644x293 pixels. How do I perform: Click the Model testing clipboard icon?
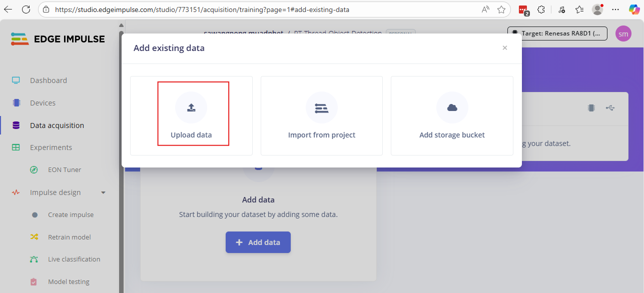point(34,282)
